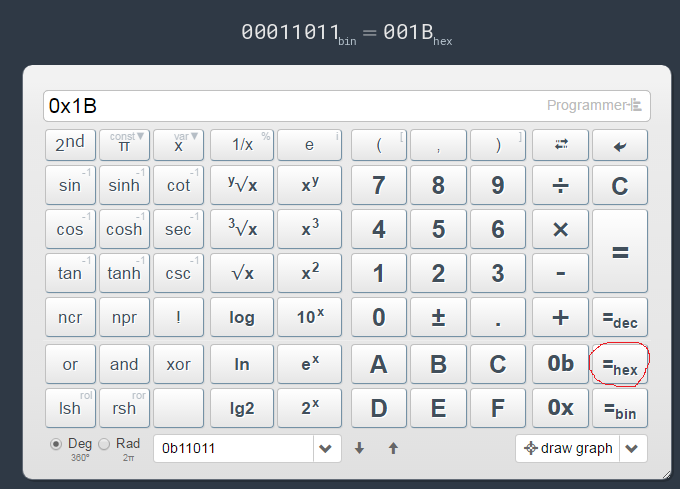The width and height of the screenshot is (680, 489).
Task: Click the backspace arrow key
Action: click(619, 145)
